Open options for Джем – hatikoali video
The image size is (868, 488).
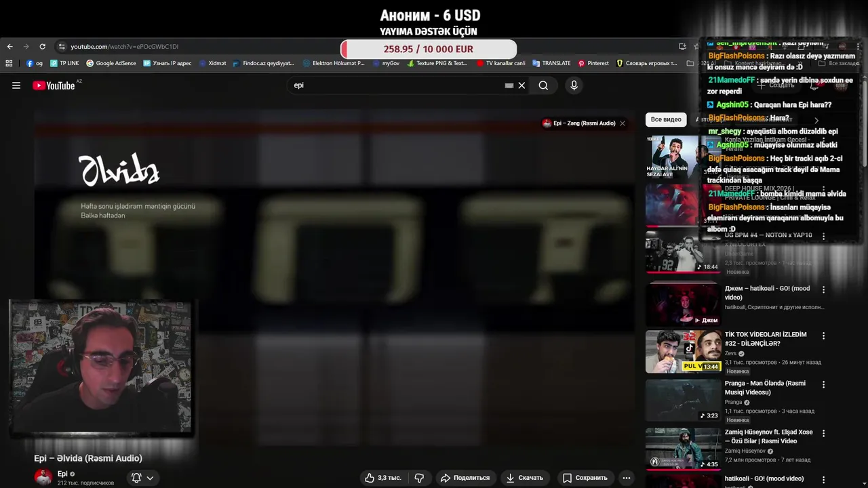(823, 289)
